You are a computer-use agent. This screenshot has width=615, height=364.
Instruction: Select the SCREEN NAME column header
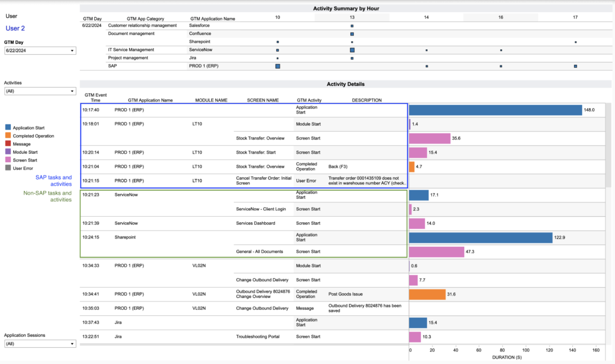263,100
